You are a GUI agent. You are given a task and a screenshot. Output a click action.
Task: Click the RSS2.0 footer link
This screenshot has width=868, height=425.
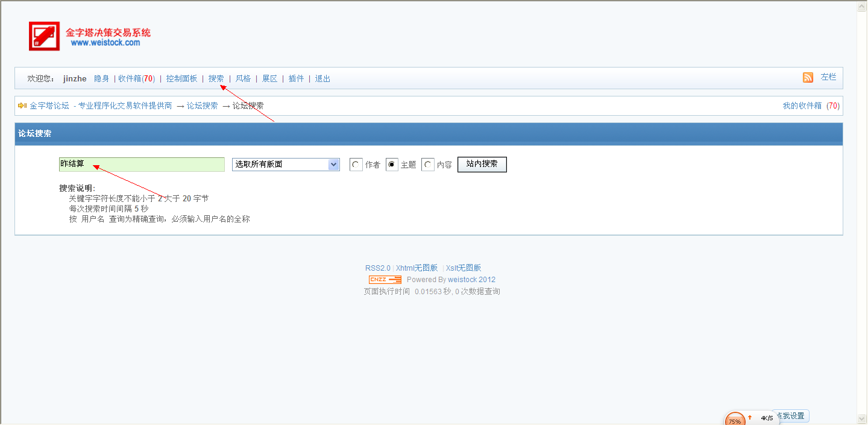(378, 268)
